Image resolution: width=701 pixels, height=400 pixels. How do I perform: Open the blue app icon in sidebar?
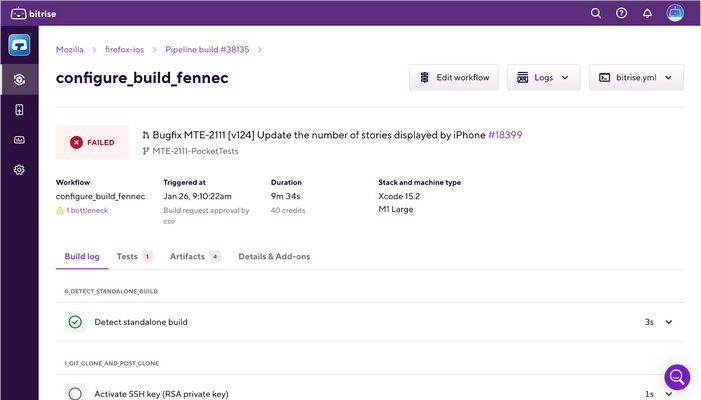pyautogui.click(x=19, y=45)
